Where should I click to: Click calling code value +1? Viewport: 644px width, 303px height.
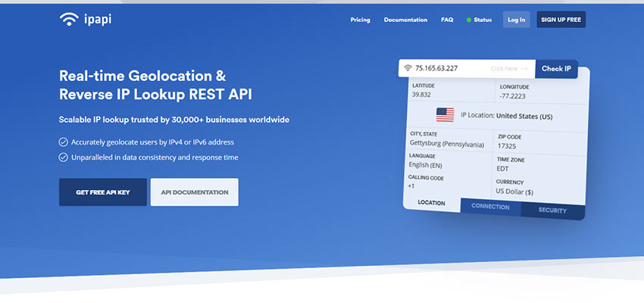[411, 186]
